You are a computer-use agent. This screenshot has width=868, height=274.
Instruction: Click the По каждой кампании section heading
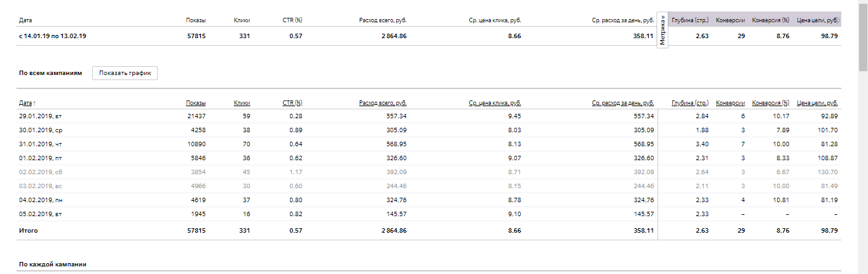coord(53,264)
